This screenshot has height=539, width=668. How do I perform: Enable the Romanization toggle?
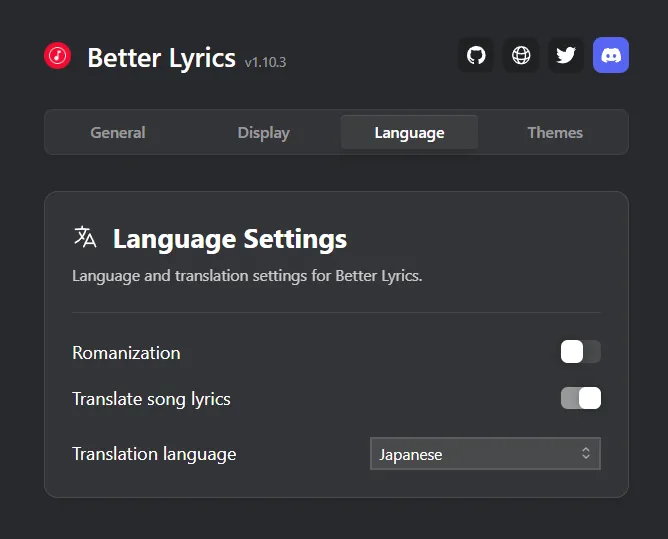(x=581, y=352)
